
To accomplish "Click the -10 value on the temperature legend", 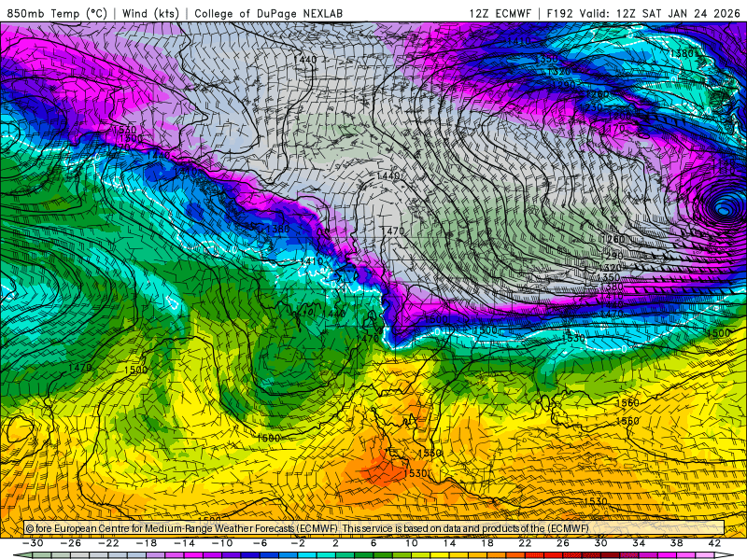I will click(x=222, y=543).
